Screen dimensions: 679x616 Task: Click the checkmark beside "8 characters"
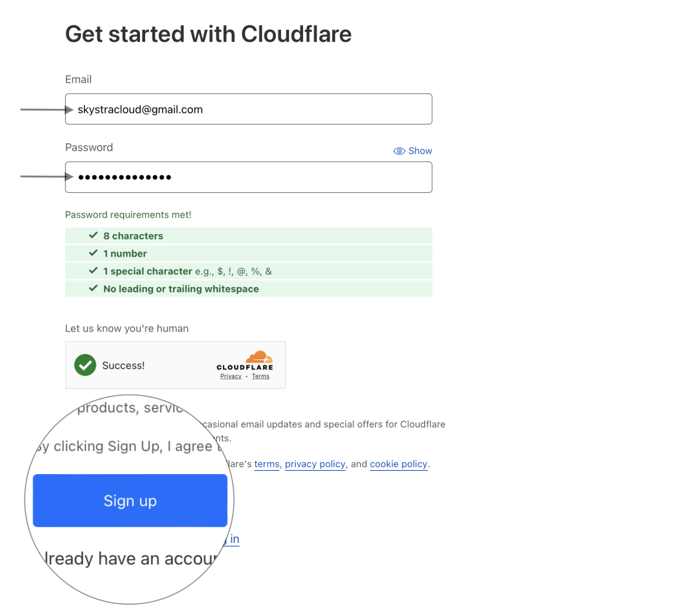93,235
